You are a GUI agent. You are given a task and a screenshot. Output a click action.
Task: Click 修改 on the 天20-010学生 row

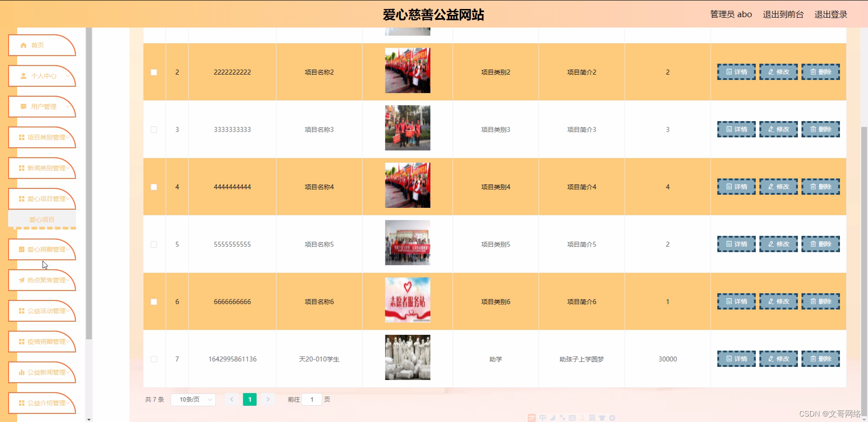pyautogui.click(x=778, y=359)
